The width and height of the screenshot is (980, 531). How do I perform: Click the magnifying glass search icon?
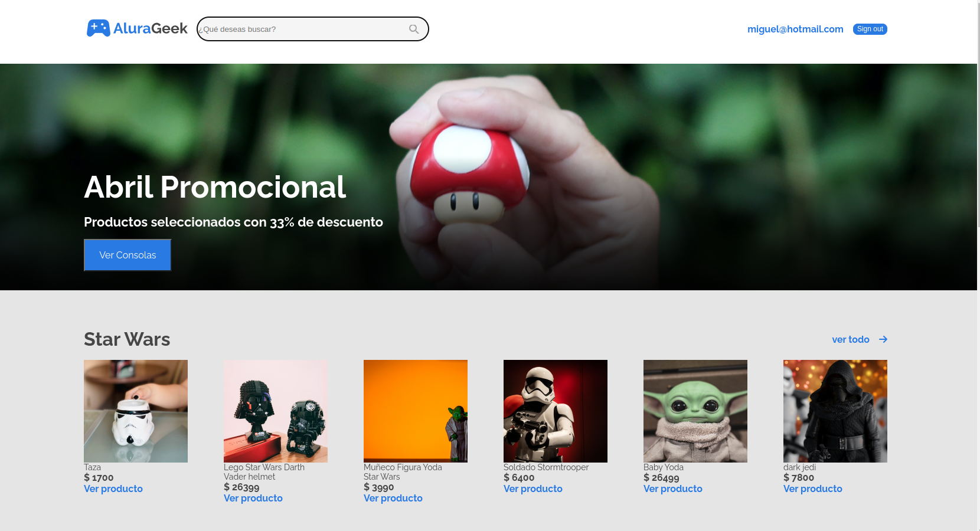(414, 29)
